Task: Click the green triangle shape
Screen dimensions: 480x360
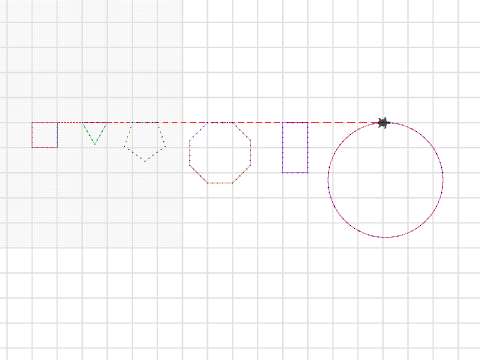Action: coord(95,133)
